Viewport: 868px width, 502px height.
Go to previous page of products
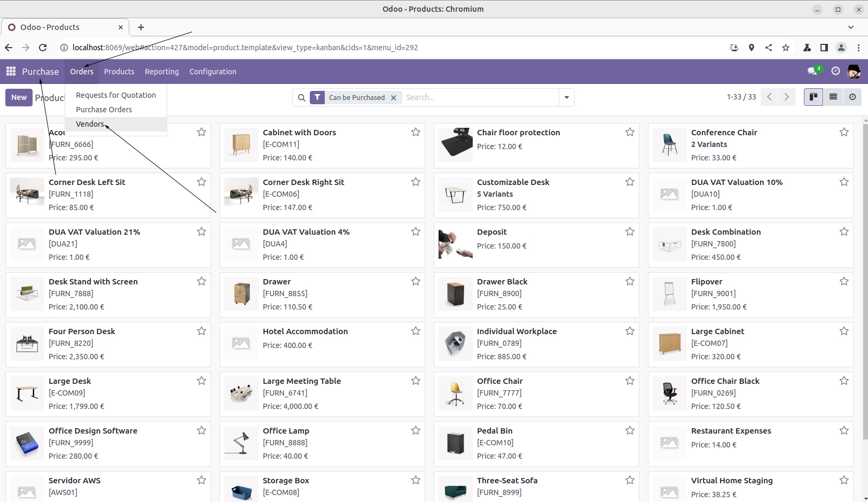tap(769, 97)
